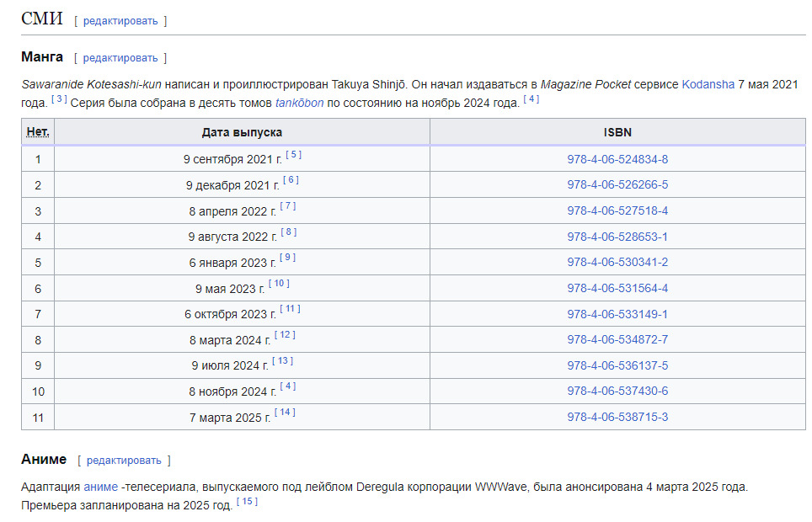Open ISBN 978-4-06-536137-5 link
This screenshot has width=812, height=522.
point(617,365)
